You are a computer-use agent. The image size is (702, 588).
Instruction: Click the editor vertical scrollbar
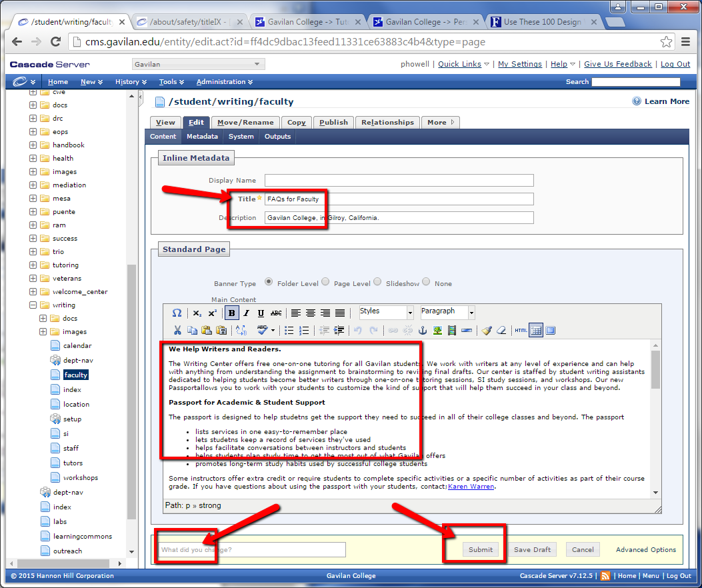coord(655,420)
